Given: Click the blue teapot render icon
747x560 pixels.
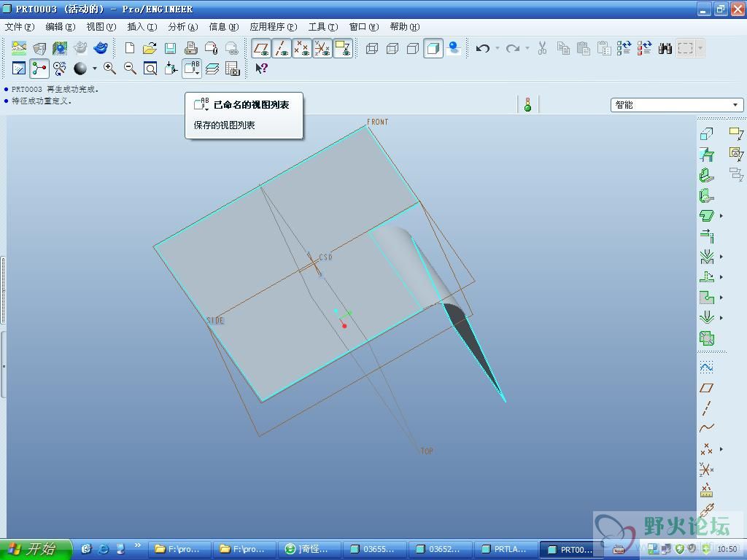Looking at the screenshot, I should click(x=101, y=48).
